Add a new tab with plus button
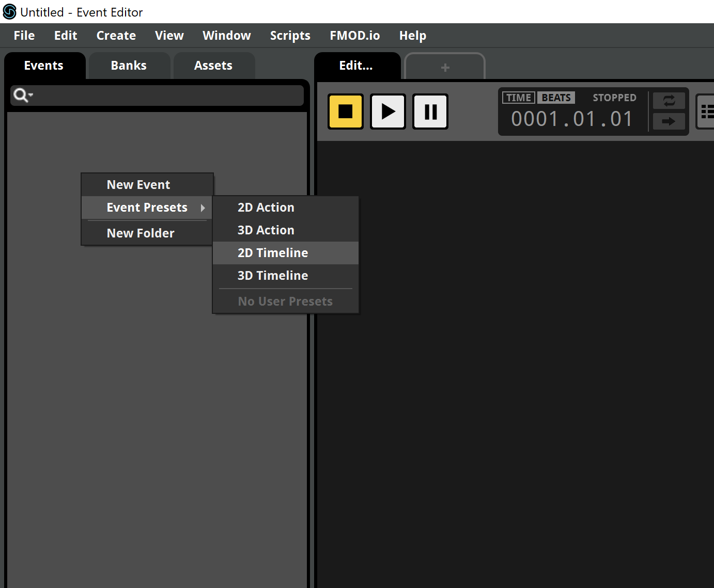The height and width of the screenshot is (588, 714). tap(445, 67)
